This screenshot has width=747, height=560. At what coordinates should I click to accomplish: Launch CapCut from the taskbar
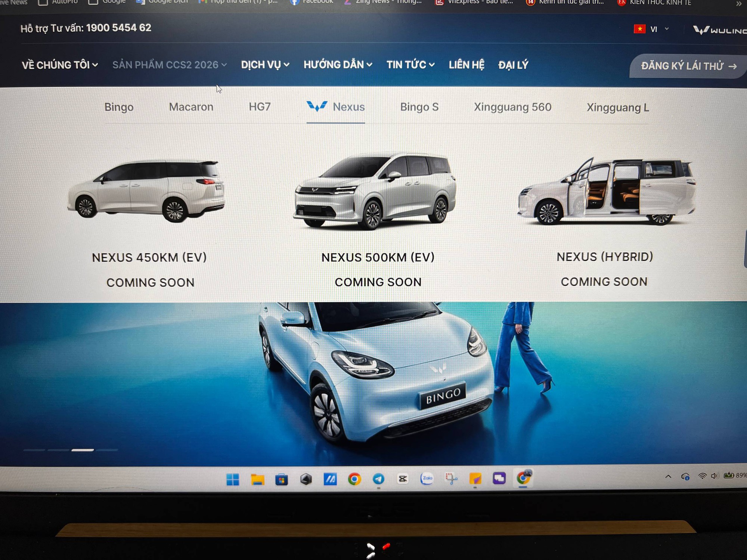(x=402, y=479)
